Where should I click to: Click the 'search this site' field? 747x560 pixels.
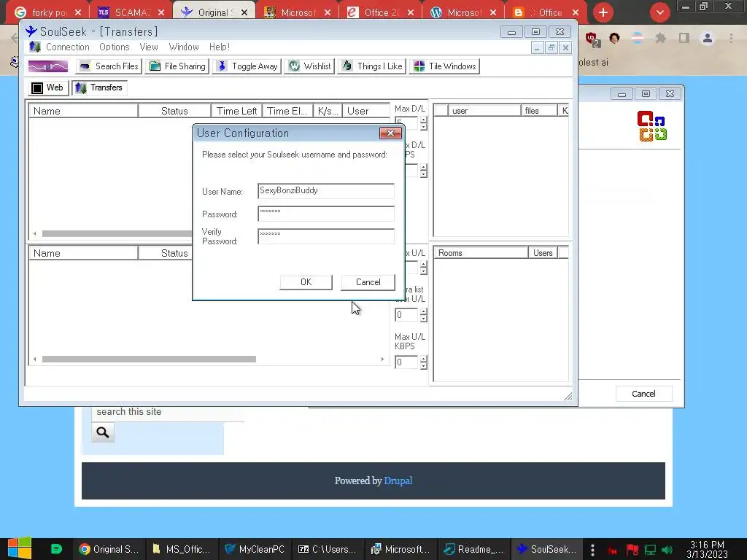click(x=168, y=412)
